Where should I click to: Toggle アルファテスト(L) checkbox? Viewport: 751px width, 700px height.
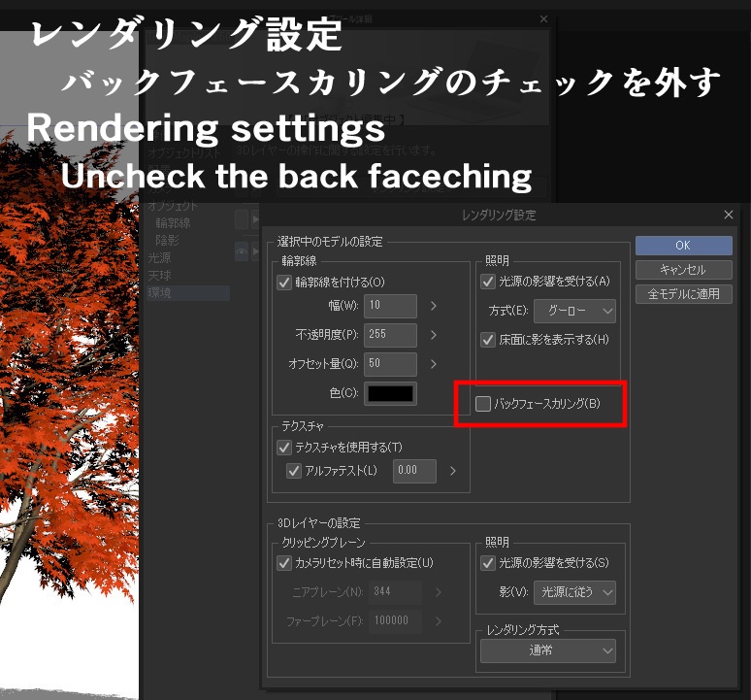tap(294, 471)
